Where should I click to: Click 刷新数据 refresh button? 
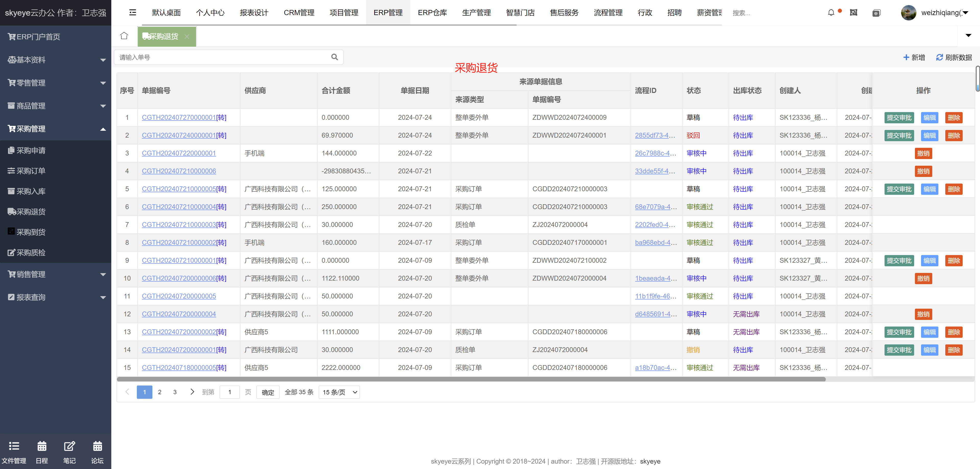[954, 57]
